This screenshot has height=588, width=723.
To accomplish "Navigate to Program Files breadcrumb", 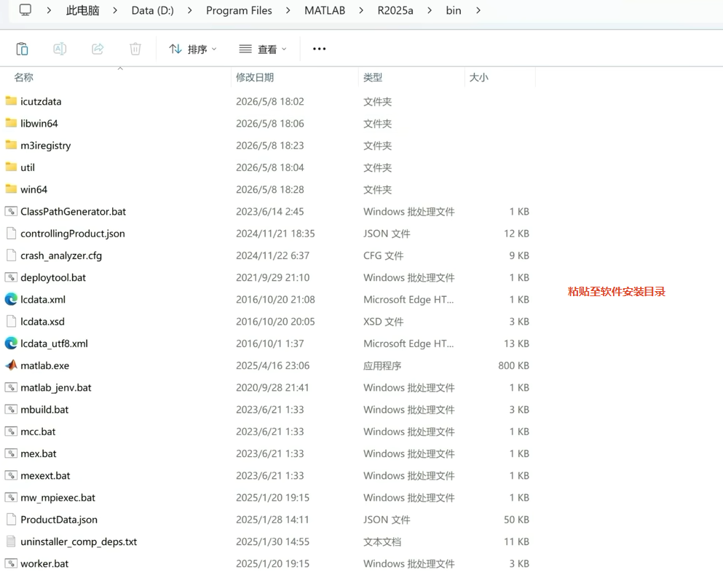I will pos(239,10).
